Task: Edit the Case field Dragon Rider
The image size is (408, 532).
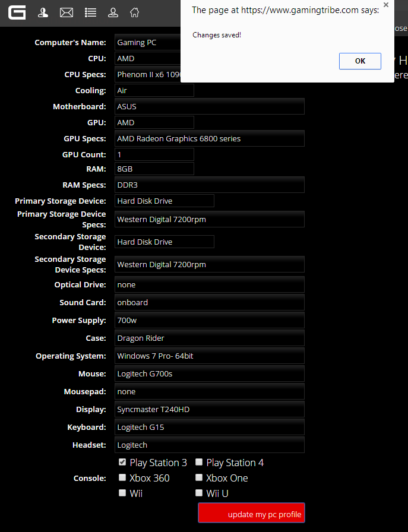Action: pyautogui.click(x=210, y=338)
